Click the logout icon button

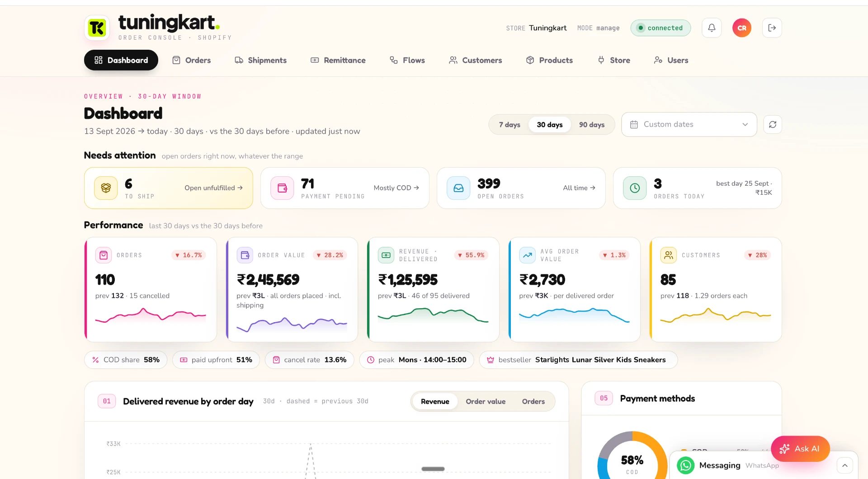point(772,28)
